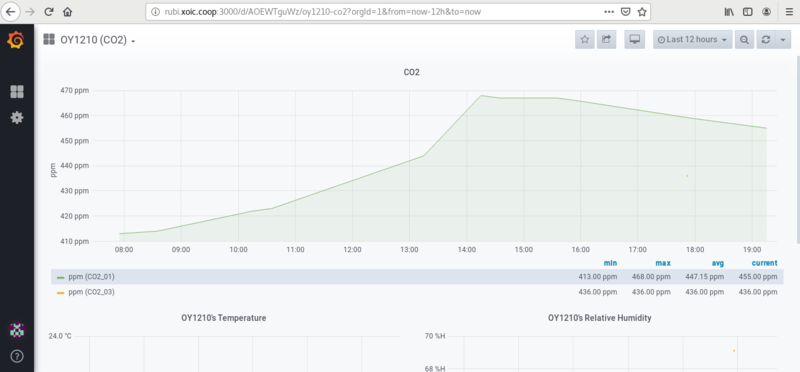Screen dimensions: 800x372
Task: Open OY1210's Temperature panel title menu
Action: (223, 318)
